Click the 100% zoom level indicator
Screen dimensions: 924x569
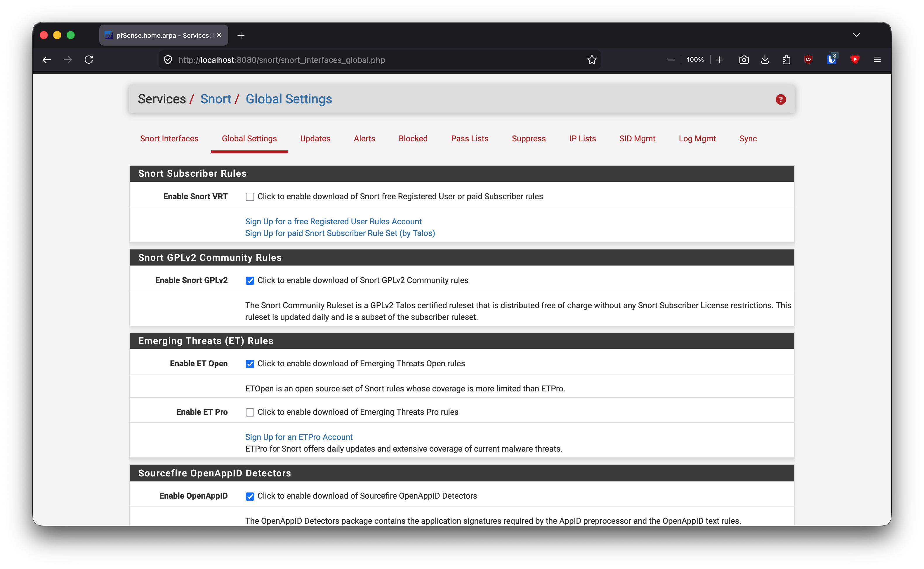pyautogui.click(x=695, y=60)
